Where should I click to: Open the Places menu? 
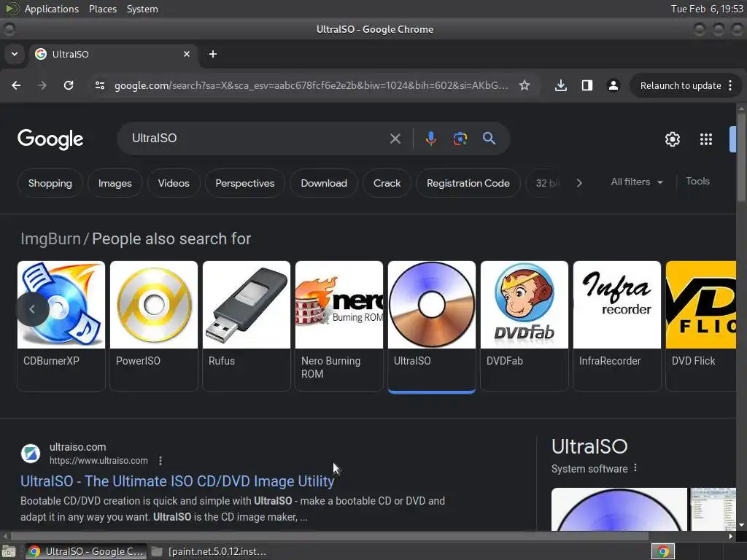click(x=102, y=9)
